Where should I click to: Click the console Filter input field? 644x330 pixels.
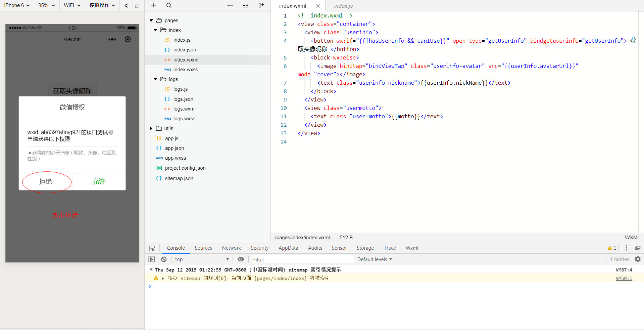pyautogui.click(x=303, y=259)
